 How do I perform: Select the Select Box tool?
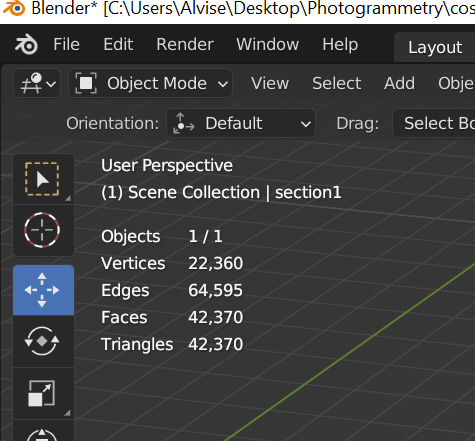tap(43, 179)
